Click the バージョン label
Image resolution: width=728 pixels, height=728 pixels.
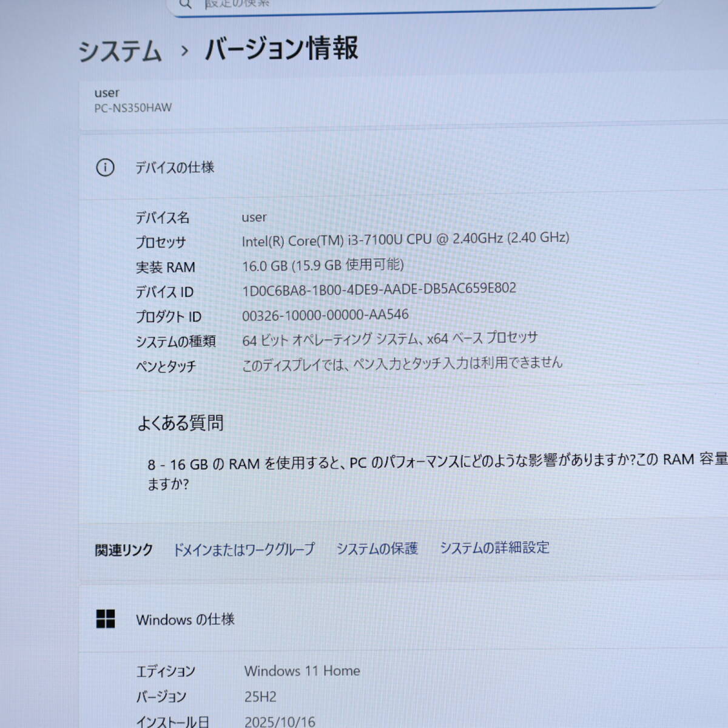click(161, 696)
